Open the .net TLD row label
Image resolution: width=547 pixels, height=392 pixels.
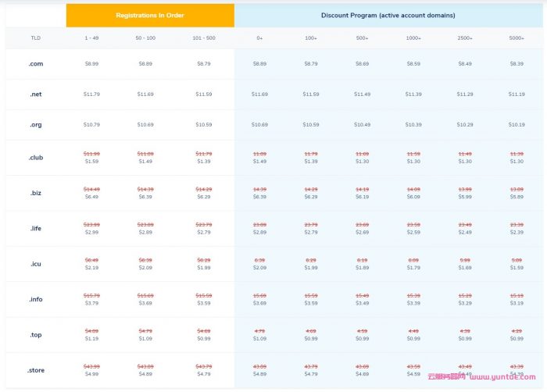(35, 94)
